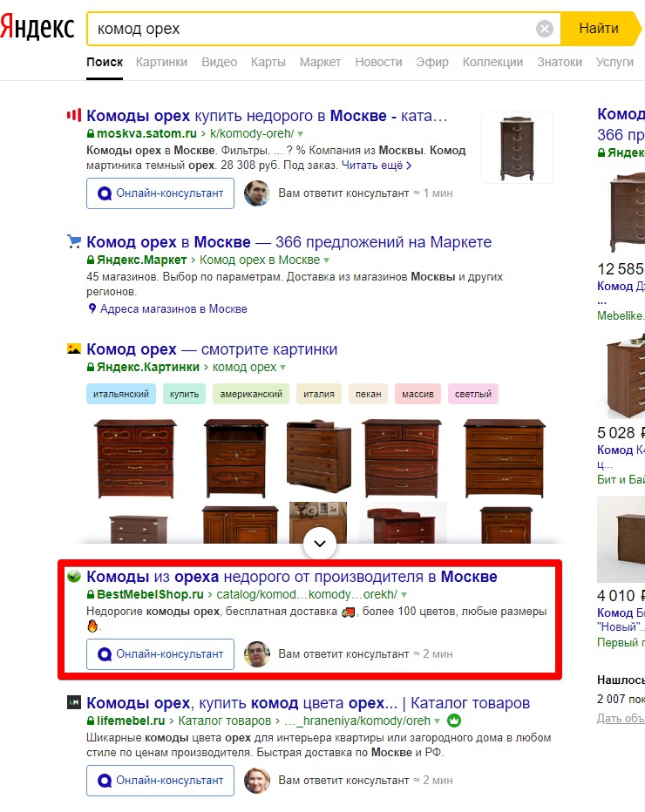Start Онлайн-консультант chat for satom.ru
This screenshot has width=645, height=812.
pos(160,193)
